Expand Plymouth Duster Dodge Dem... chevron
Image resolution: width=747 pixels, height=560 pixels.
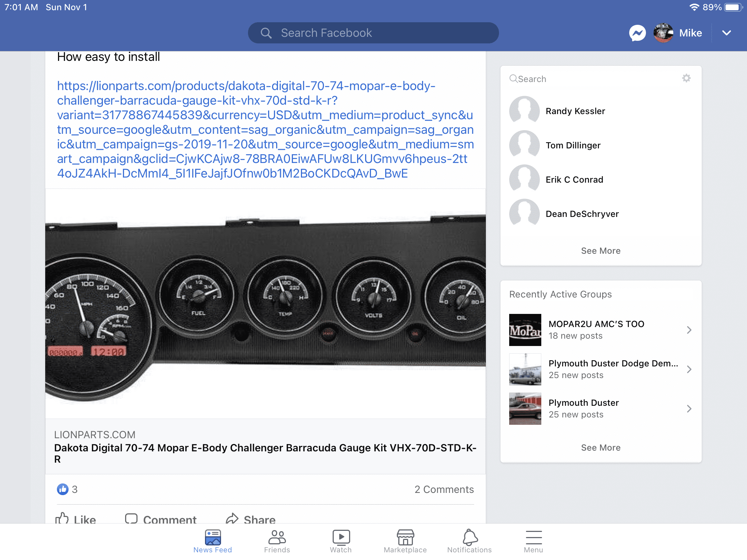pyautogui.click(x=689, y=369)
